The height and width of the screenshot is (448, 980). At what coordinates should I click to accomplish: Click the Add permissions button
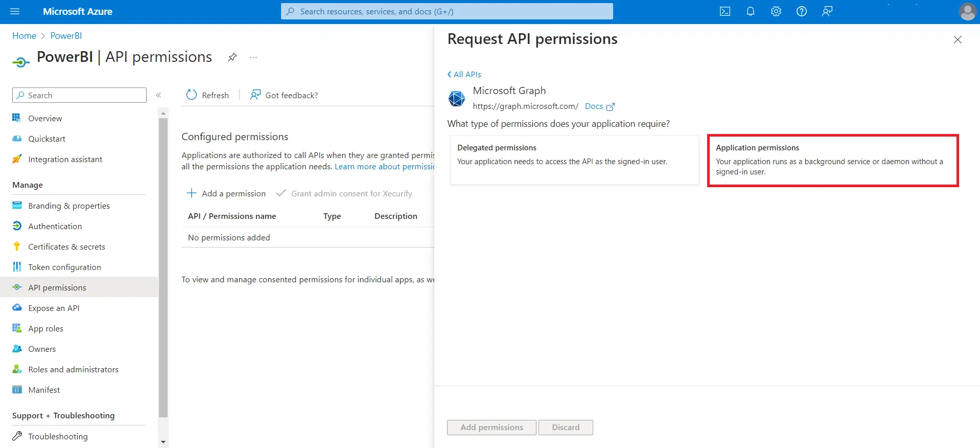(x=492, y=427)
